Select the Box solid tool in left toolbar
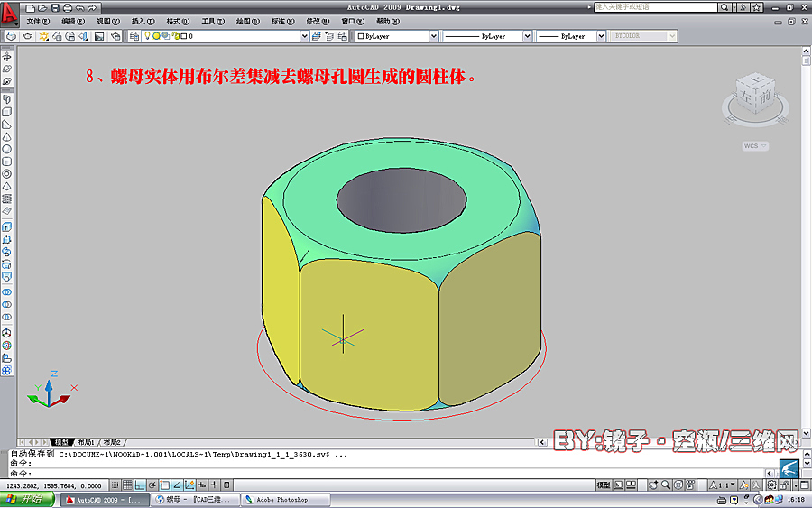The width and height of the screenshot is (812, 508). (x=6, y=111)
